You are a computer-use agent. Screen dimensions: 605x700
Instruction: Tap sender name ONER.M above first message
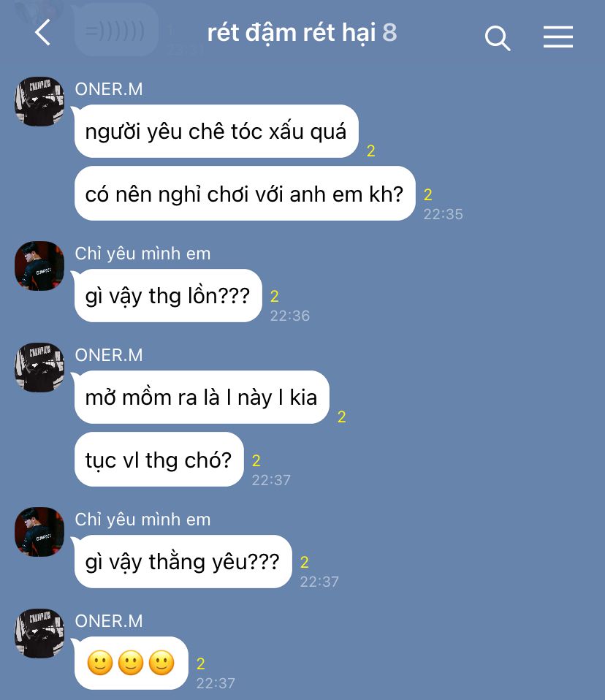tap(109, 89)
